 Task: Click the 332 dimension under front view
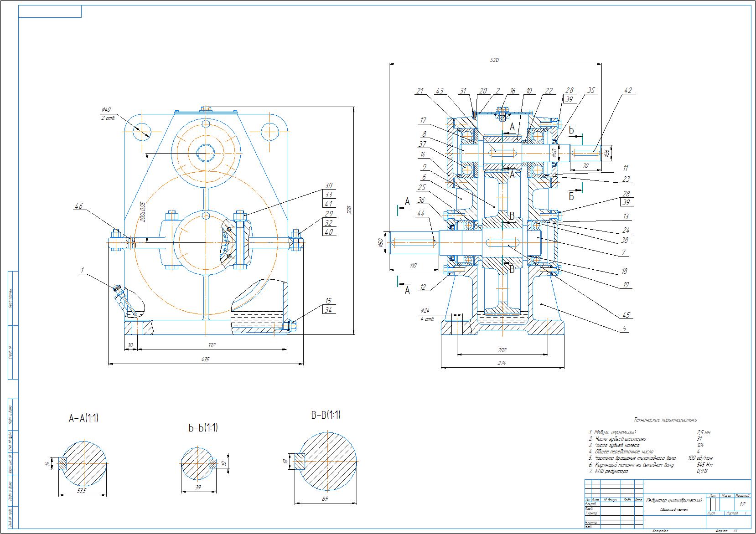(212, 345)
